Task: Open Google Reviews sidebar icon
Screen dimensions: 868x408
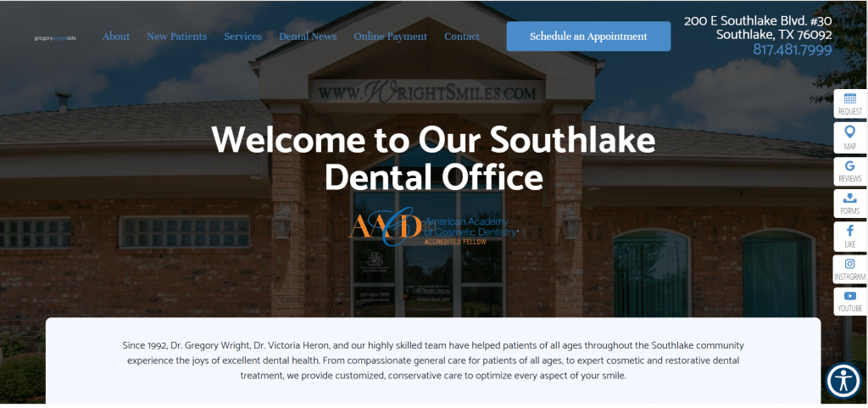Action: (x=849, y=170)
